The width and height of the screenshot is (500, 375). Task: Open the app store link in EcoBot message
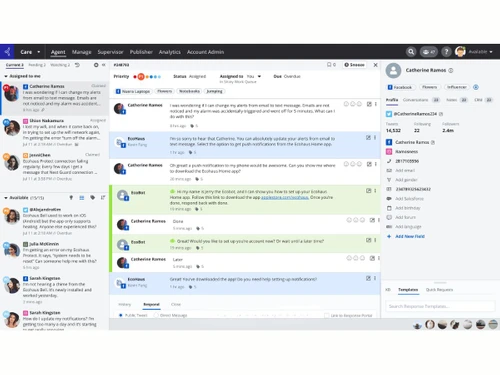click(284, 198)
